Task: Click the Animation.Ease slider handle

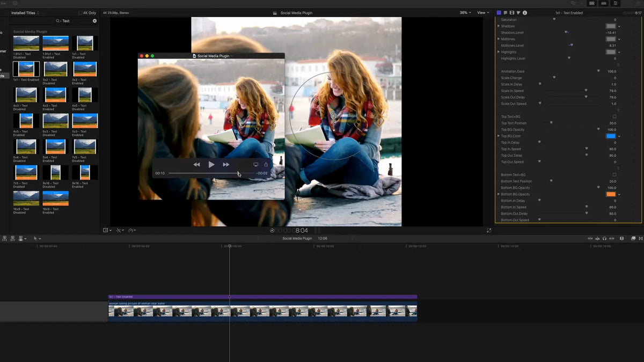Action: pyautogui.click(x=598, y=71)
